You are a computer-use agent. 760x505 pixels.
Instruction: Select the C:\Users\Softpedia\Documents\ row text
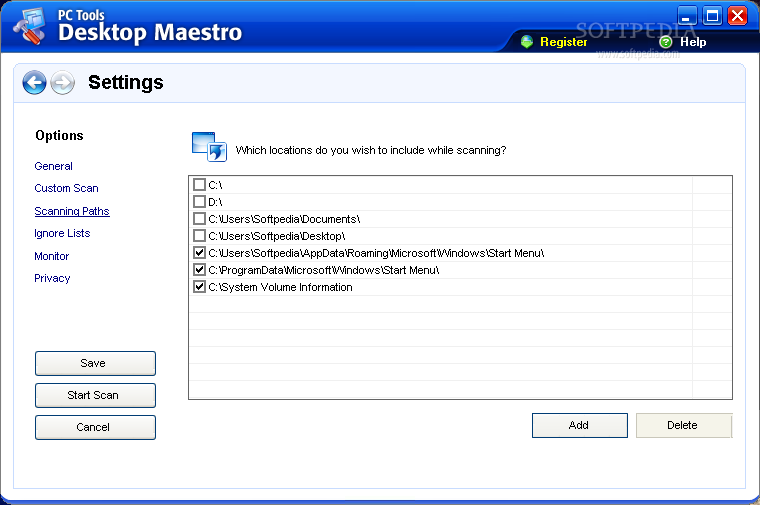tap(284, 219)
